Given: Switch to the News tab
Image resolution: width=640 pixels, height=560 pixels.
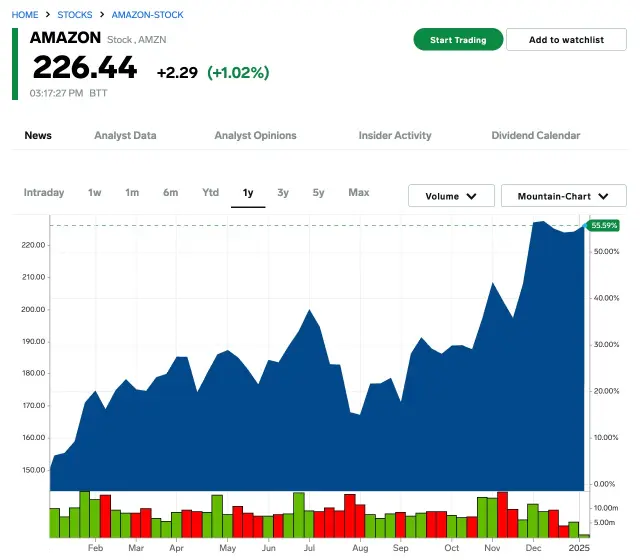Looking at the screenshot, I should [x=38, y=135].
